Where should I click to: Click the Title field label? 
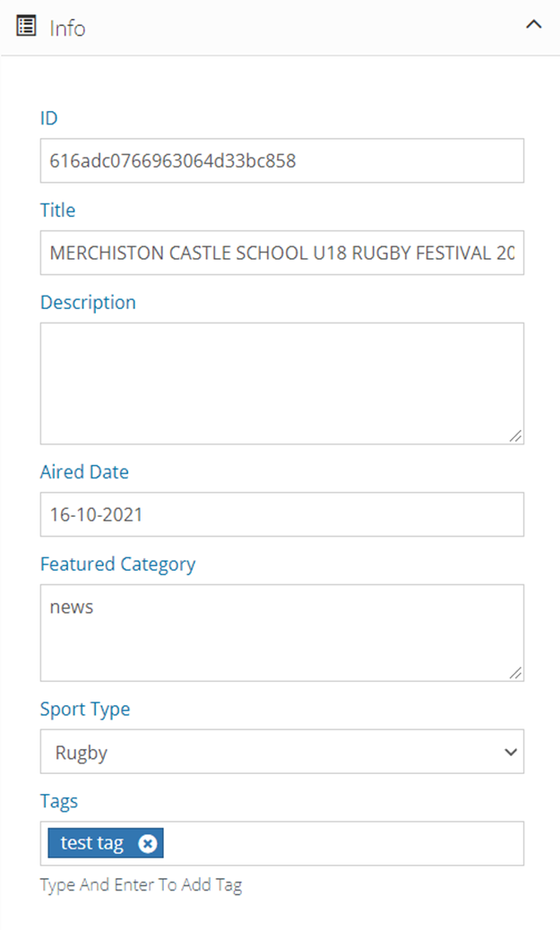pyautogui.click(x=58, y=211)
